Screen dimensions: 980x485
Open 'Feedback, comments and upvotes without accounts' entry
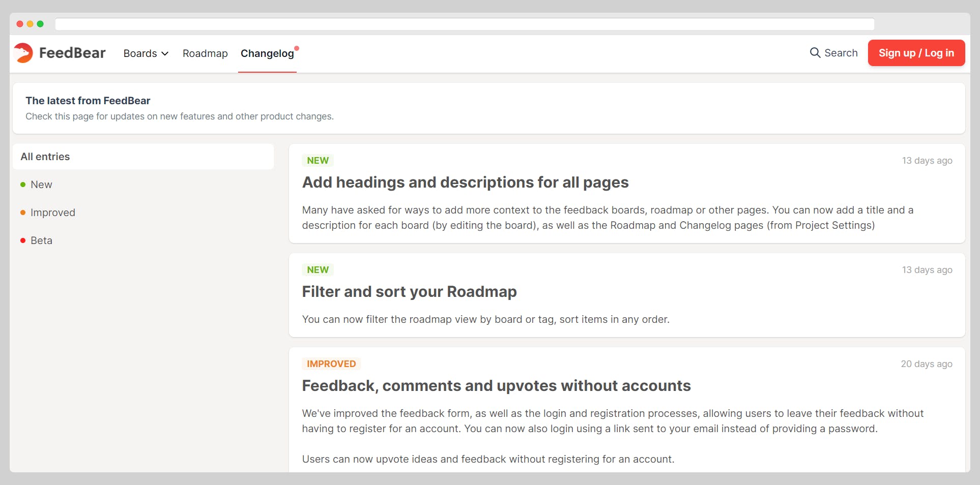tap(496, 386)
